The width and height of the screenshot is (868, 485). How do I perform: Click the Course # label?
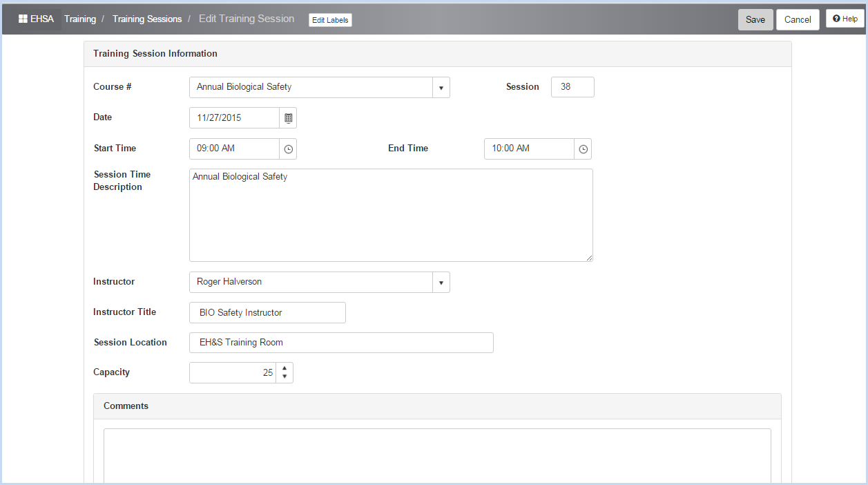click(113, 87)
